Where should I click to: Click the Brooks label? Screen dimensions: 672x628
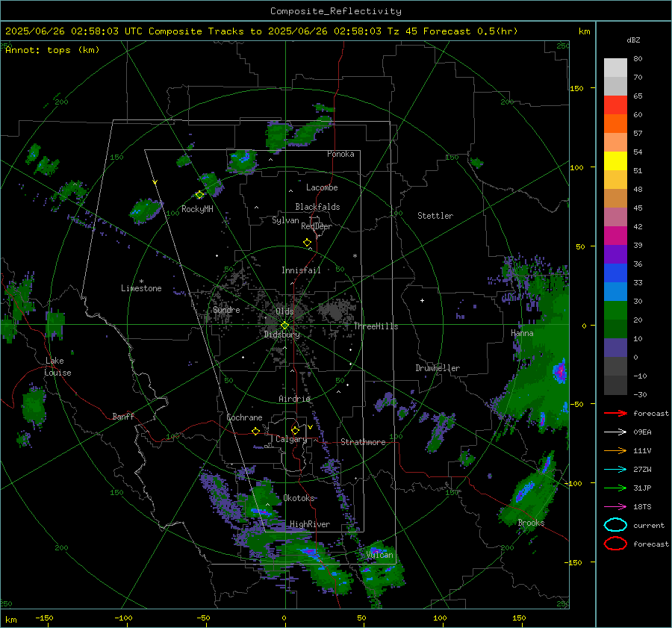coord(531,523)
